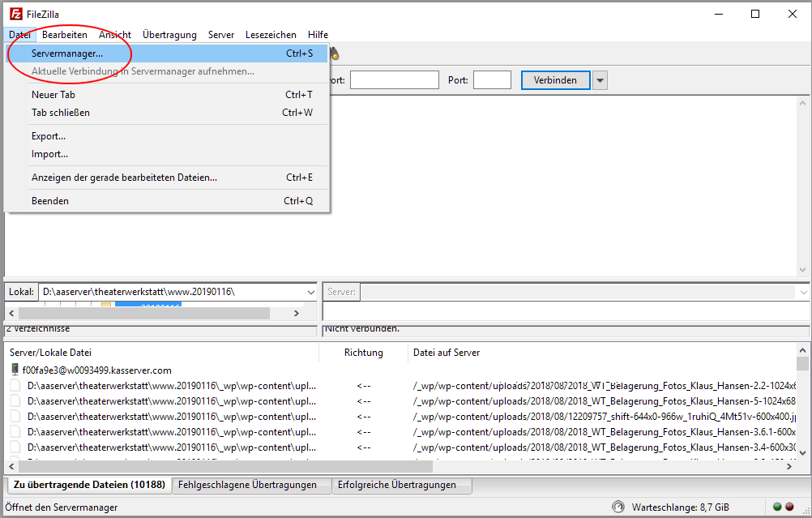Click the Verbinden quickconnect button
This screenshot has height=518, width=812.
(x=555, y=80)
